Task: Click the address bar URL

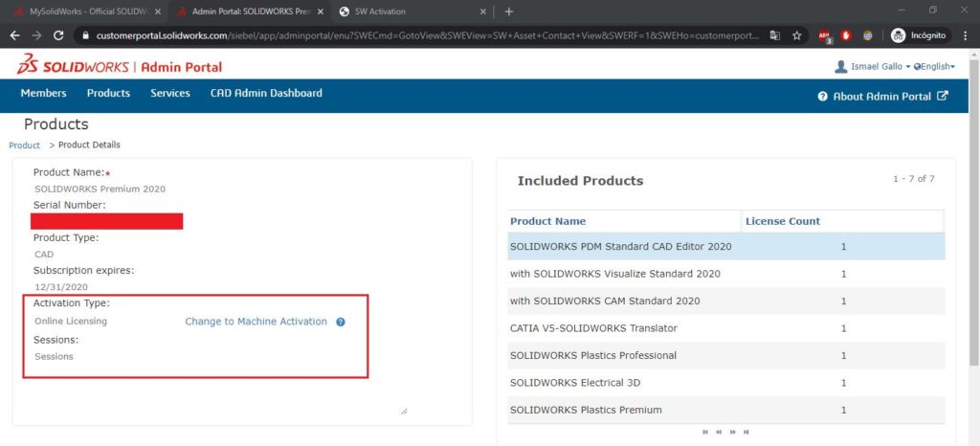Action: [x=428, y=35]
